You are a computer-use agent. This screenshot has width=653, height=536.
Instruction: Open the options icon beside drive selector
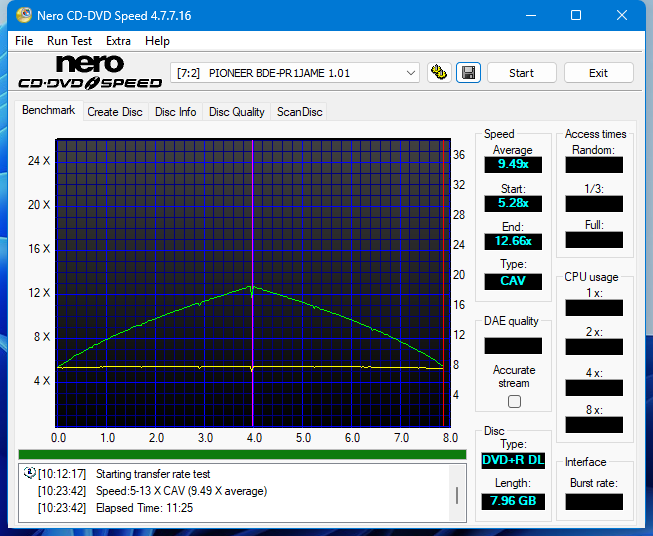438,72
